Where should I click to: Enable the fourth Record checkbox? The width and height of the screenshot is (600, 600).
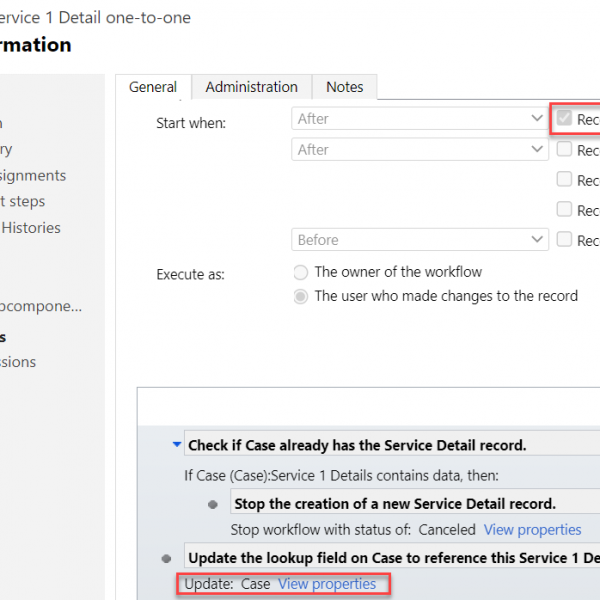564,210
